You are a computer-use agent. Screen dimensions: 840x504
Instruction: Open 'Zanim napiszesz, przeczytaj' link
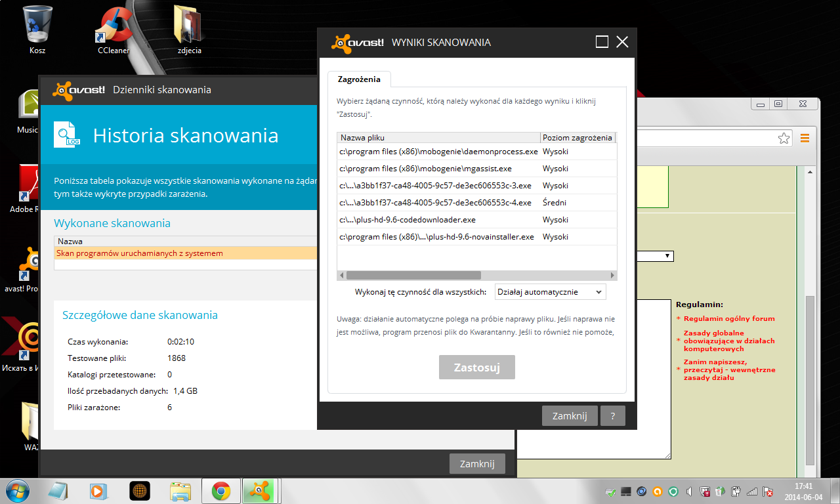pos(729,369)
